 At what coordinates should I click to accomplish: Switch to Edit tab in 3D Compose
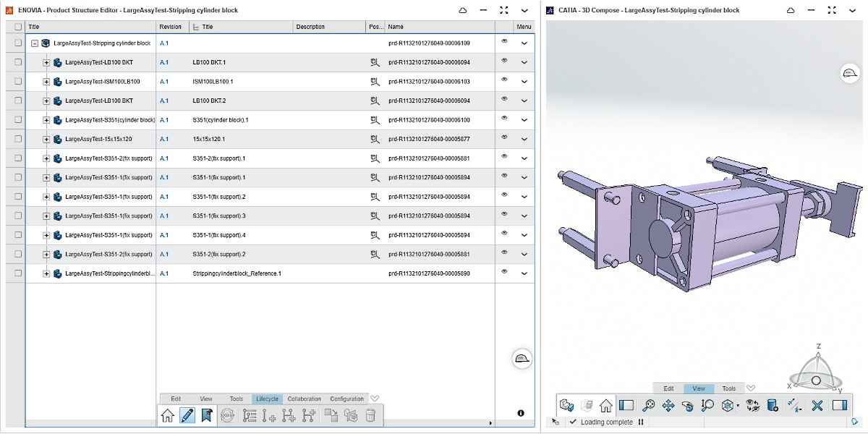669,388
